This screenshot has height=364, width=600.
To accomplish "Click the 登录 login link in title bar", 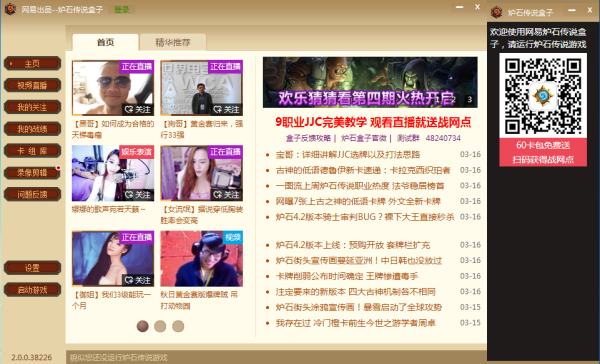I will (x=122, y=10).
